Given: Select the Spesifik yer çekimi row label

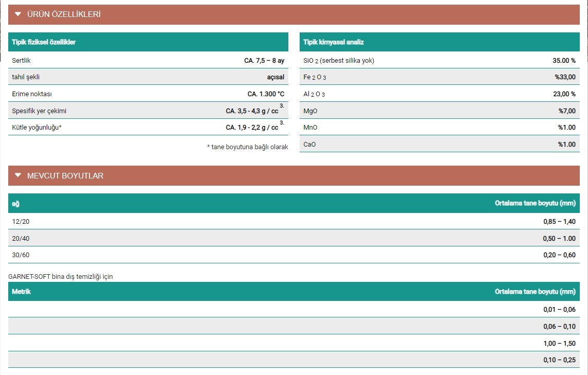Looking at the screenshot, I should [39, 111].
